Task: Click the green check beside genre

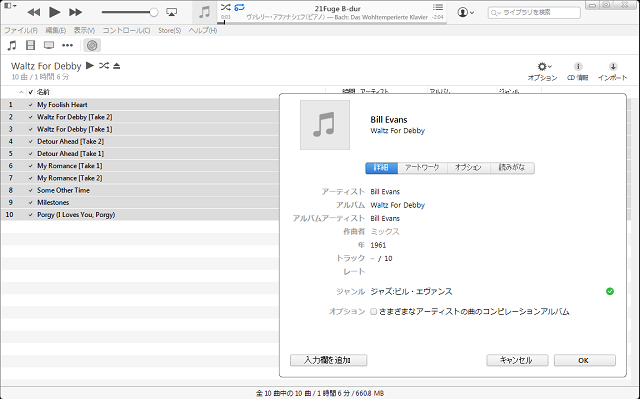Action: click(610, 291)
